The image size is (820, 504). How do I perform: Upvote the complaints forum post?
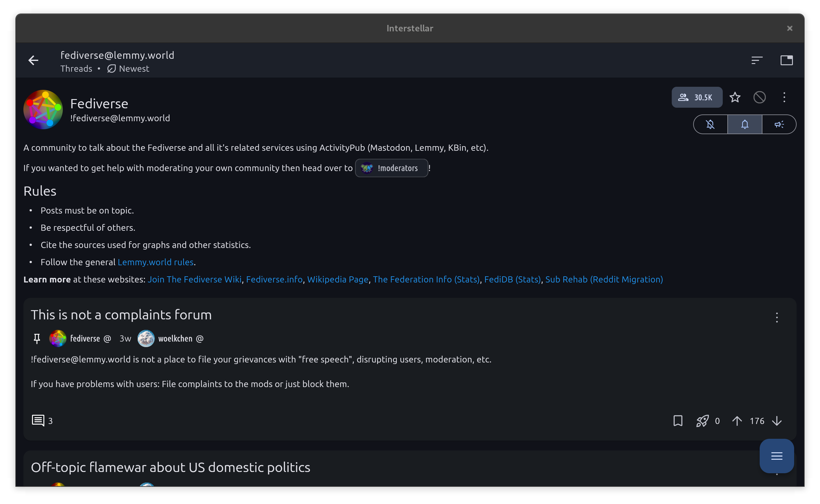coord(737,421)
